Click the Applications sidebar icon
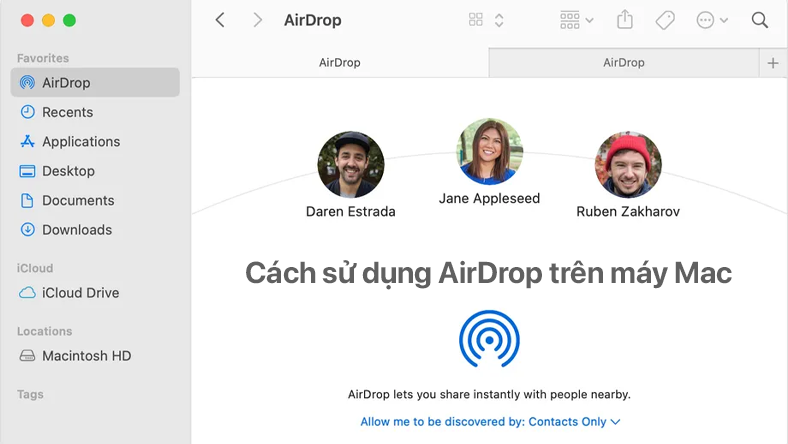Viewport: 788px width, 444px height. 27,141
